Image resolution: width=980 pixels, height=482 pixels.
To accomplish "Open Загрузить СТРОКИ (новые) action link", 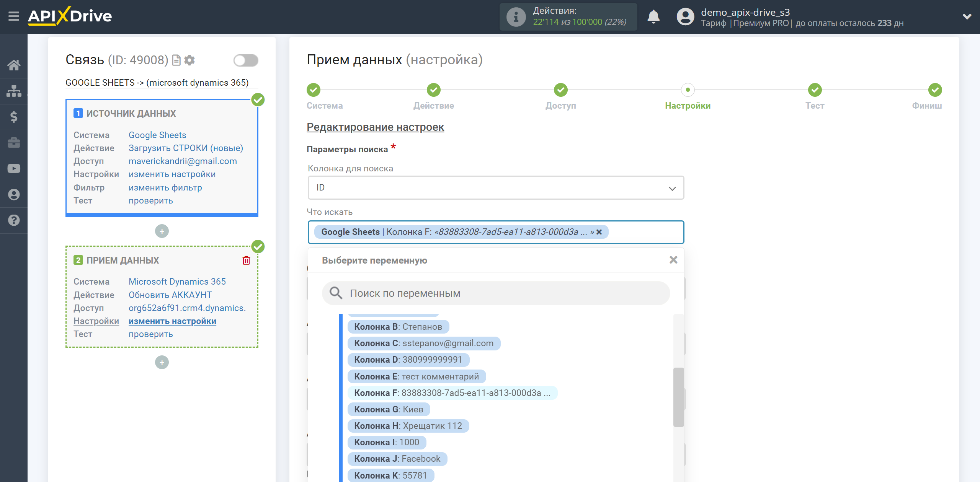I will coord(186,148).
